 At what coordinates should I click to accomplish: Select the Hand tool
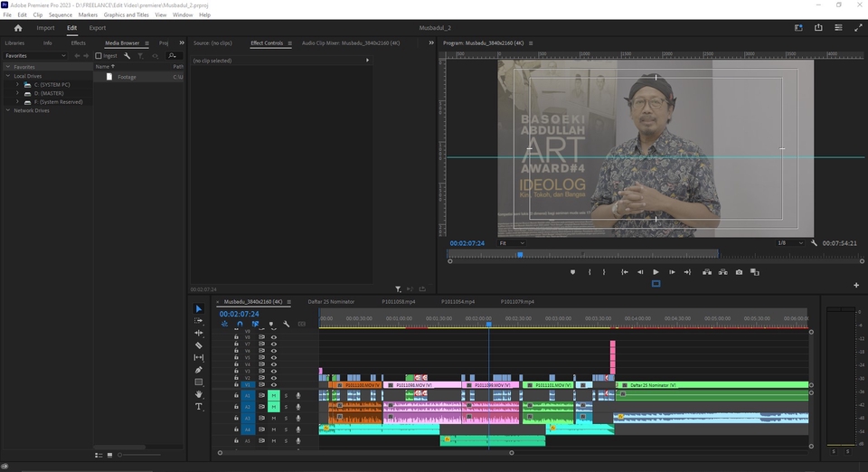[x=199, y=394]
